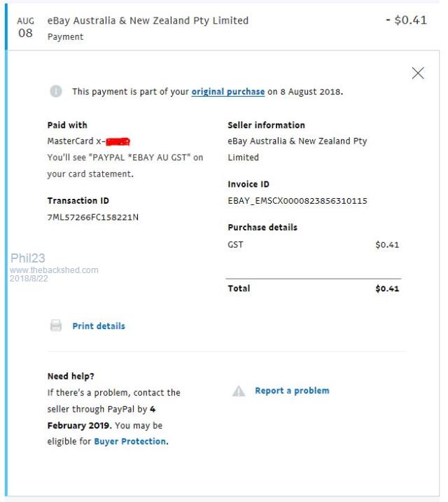This screenshot has width=448, height=502.
Task: Collapse the eBay Australia transaction row
Action: 148,21
